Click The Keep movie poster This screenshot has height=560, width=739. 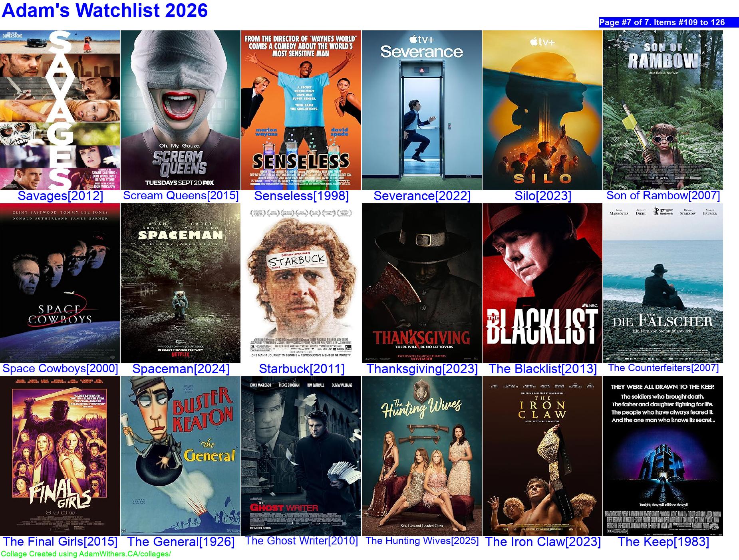point(663,456)
